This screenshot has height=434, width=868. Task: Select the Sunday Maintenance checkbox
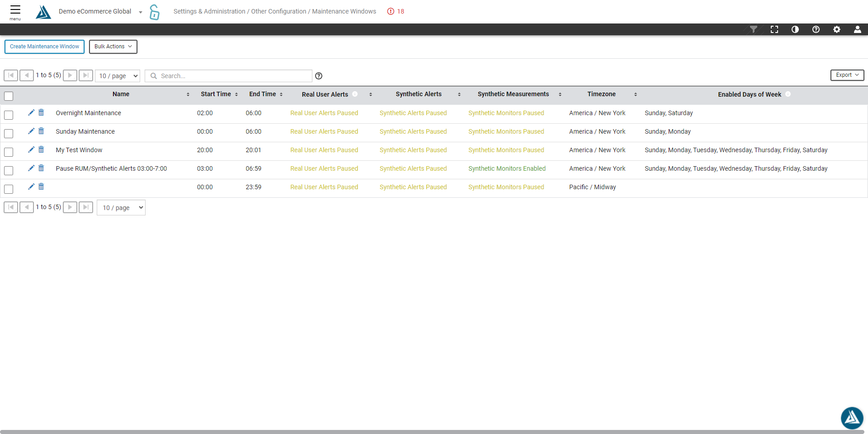point(9,134)
